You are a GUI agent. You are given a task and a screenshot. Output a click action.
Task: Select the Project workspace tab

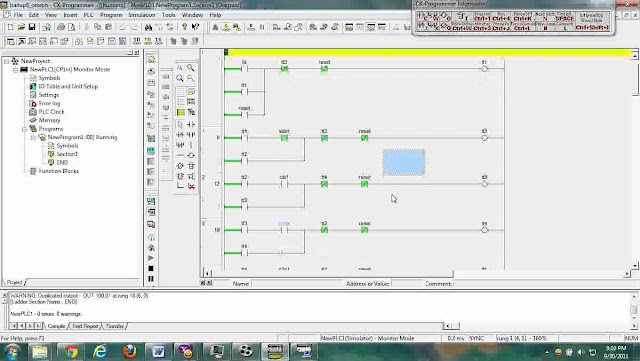[x=15, y=283]
